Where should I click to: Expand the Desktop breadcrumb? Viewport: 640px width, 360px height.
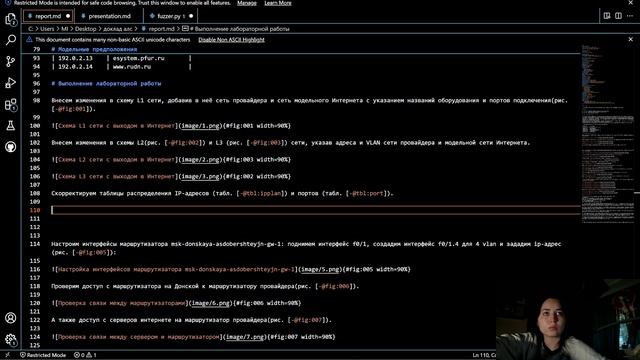coord(86,29)
